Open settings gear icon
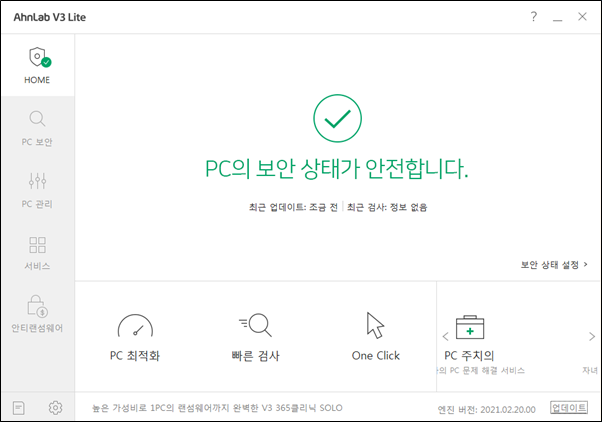The width and height of the screenshot is (602, 422). point(55,407)
